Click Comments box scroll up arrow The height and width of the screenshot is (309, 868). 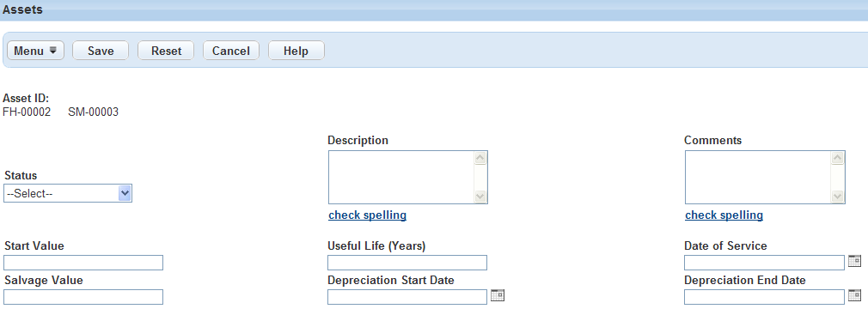(838, 159)
